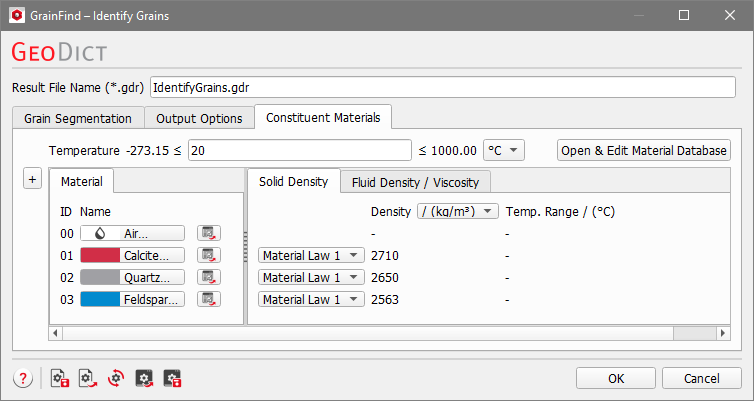This screenshot has width=754, height=401.
Task: Click density value 2650
Action: (385, 277)
